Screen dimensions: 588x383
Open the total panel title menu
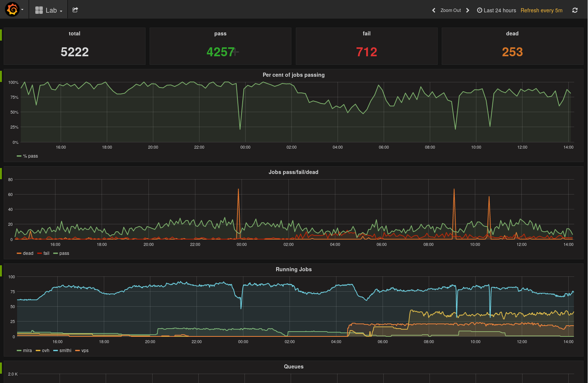click(x=74, y=34)
